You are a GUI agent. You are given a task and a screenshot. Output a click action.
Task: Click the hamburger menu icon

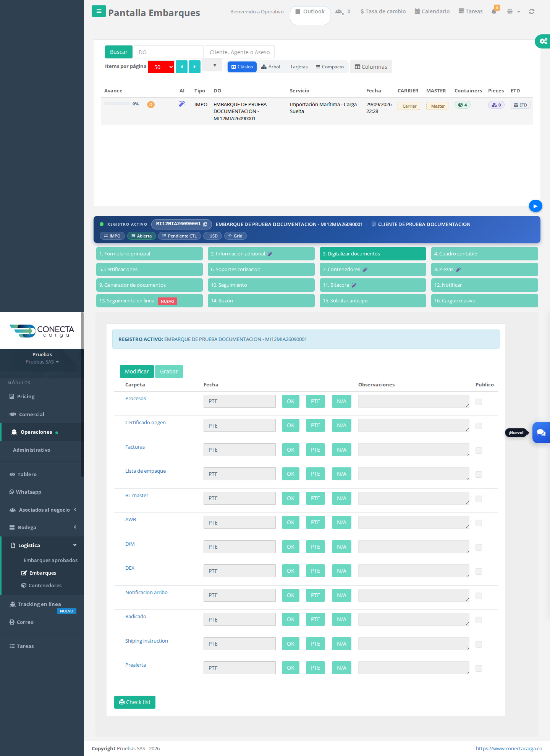tap(99, 11)
